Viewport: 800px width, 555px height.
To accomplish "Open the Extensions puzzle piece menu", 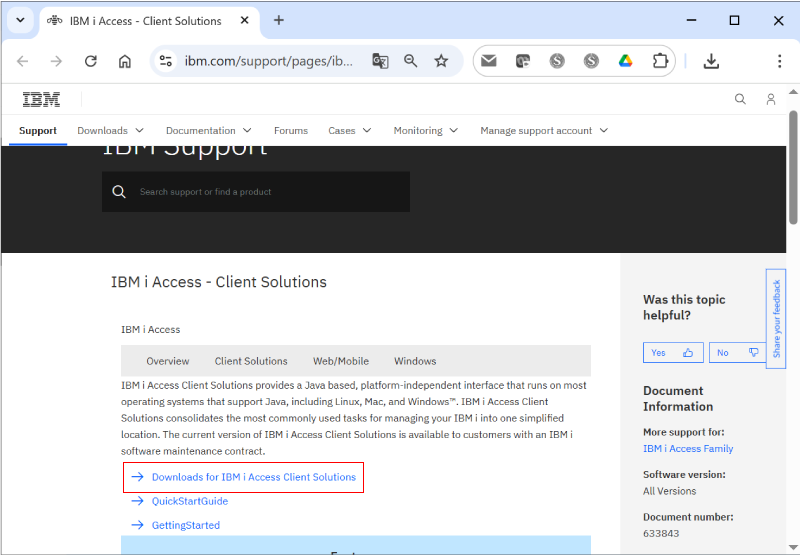I will click(660, 61).
